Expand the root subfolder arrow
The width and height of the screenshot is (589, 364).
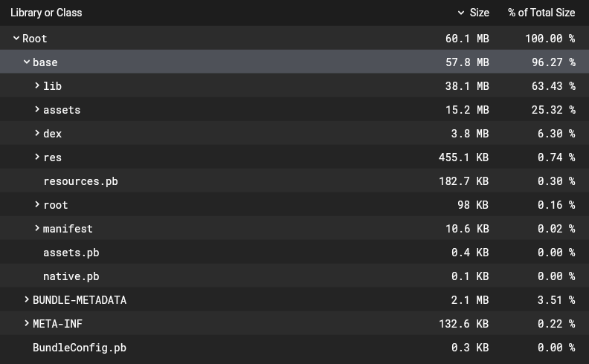tap(37, 205)
